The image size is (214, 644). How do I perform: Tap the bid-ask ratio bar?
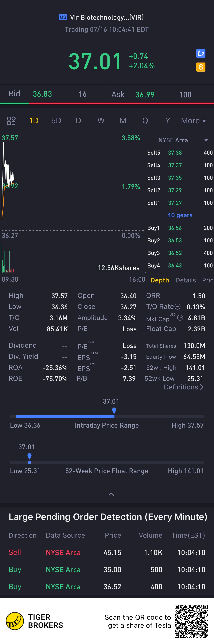[x=107, y=103]
